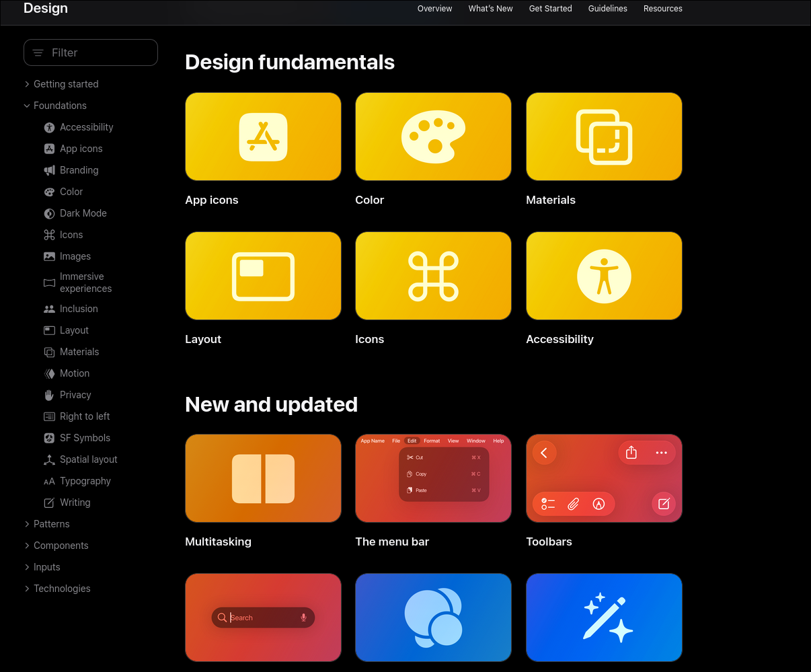Open the What's New nav item

click(490, 9)
